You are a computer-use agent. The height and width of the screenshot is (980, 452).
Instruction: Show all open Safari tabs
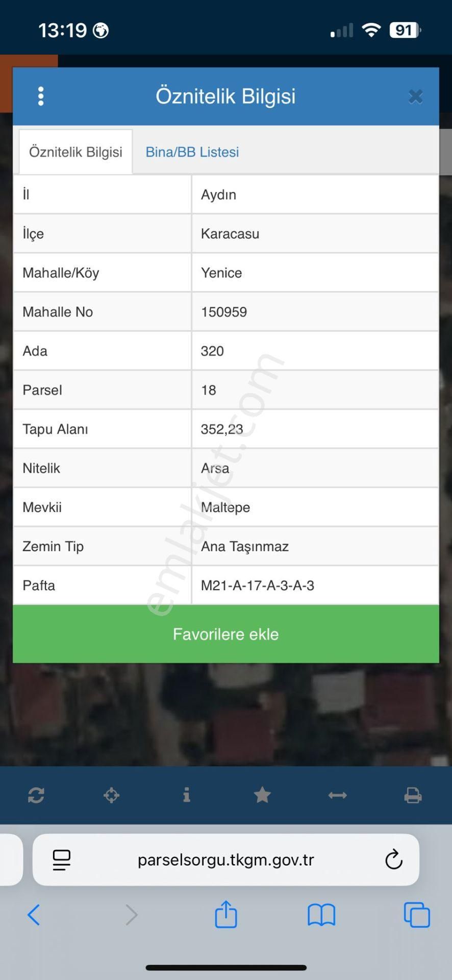click(x=416, y=915)
